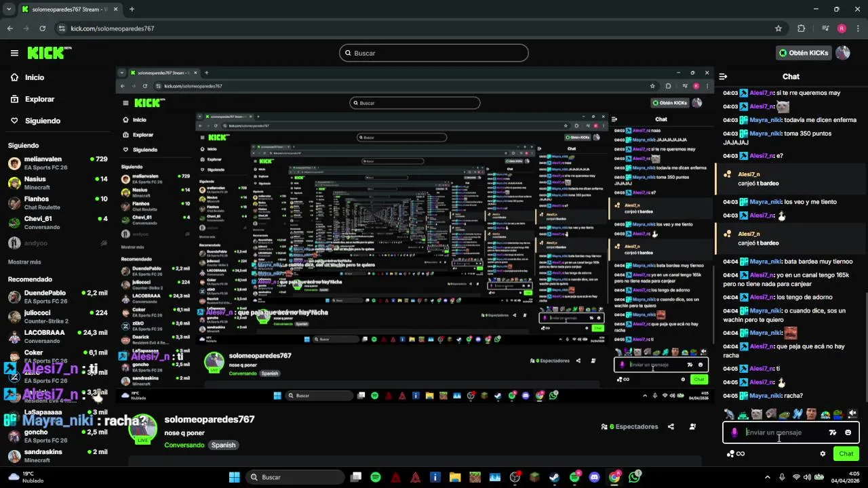
Task: Open Chrome extensions puzzle icon
Action: (802, 28)
